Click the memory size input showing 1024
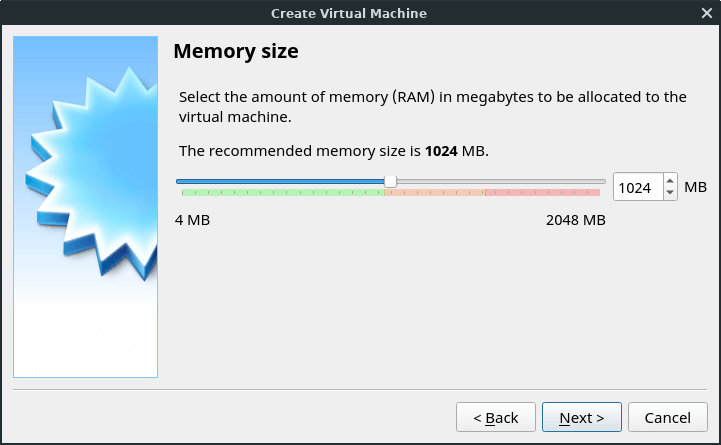Image resolution: width=721 pixels, height=445 pixels. (x=636, y=187)
